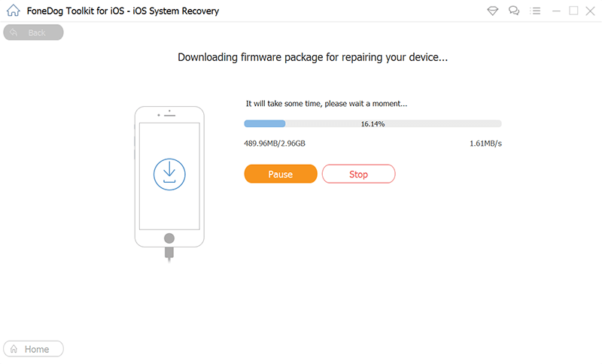Go to Home using bottom-left button
This screenshot has height=364, width=602.
(x=34, y=349)
